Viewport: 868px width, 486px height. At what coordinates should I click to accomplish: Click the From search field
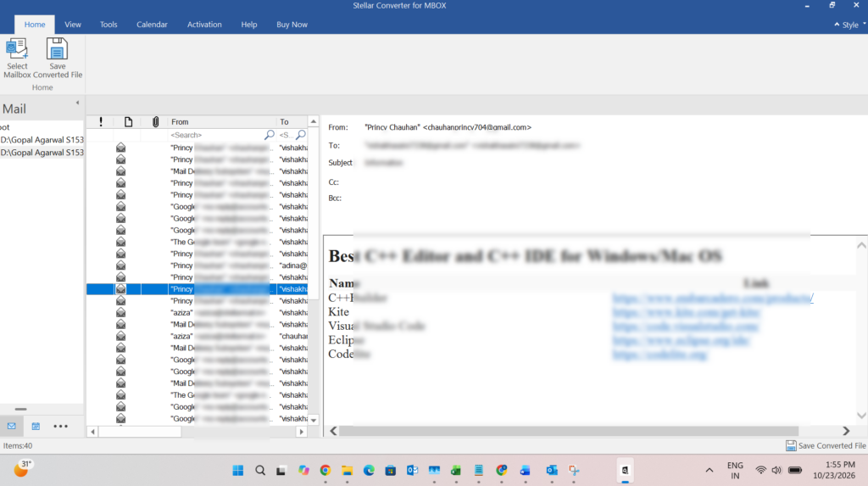[x=216, y=135]
